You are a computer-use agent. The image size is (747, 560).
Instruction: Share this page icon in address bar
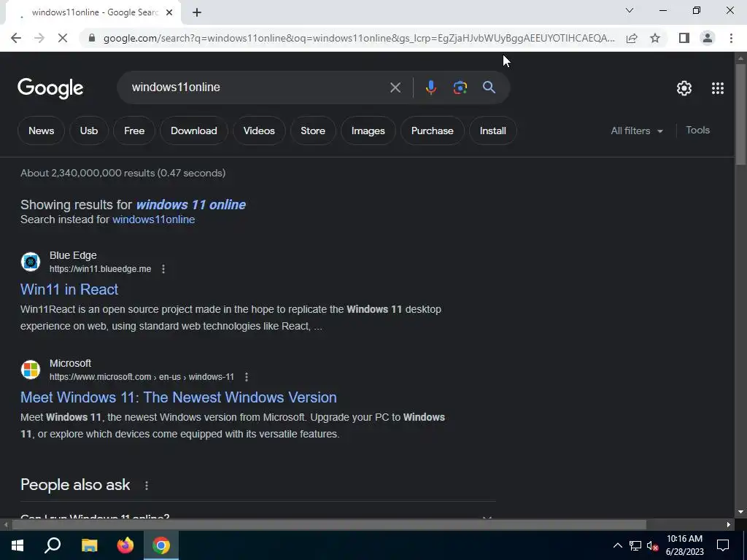(x=632, y=38)
